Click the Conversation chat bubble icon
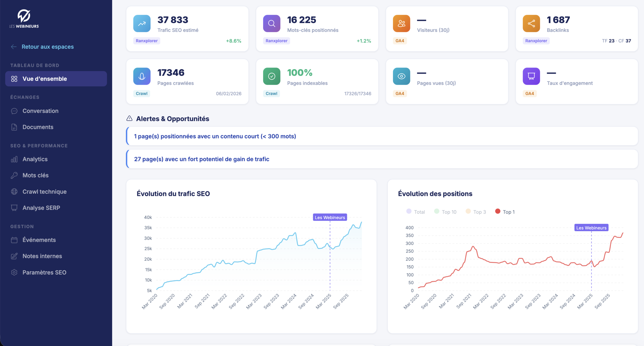 pyautogui.click(x=14, y=111)
